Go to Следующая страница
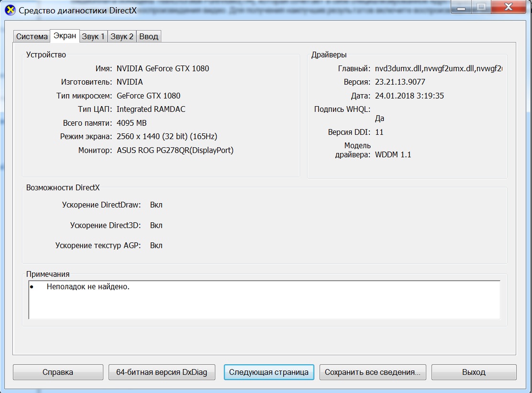 [269, 372]
